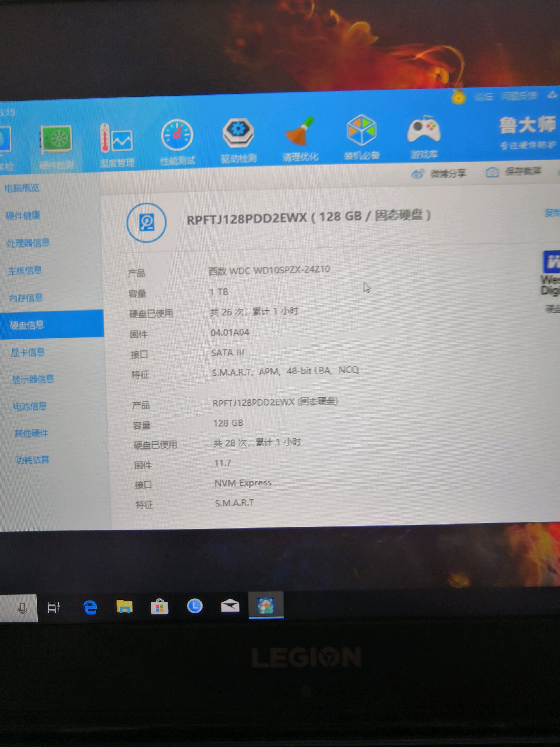The width and height of the screenshot is (560, 747).
Task: Click the circular hard disk icon
Action: pos(146,223)
